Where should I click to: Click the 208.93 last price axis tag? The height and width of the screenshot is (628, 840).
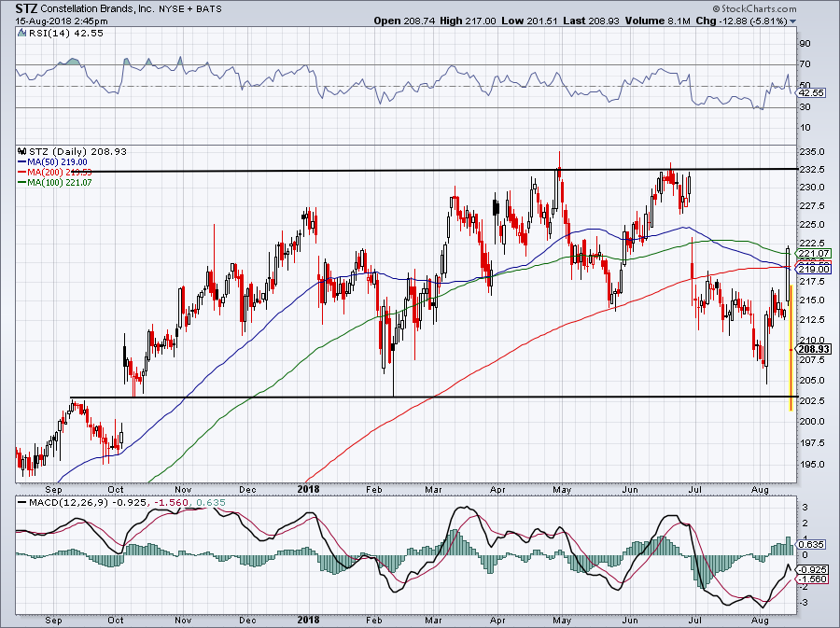814,349
